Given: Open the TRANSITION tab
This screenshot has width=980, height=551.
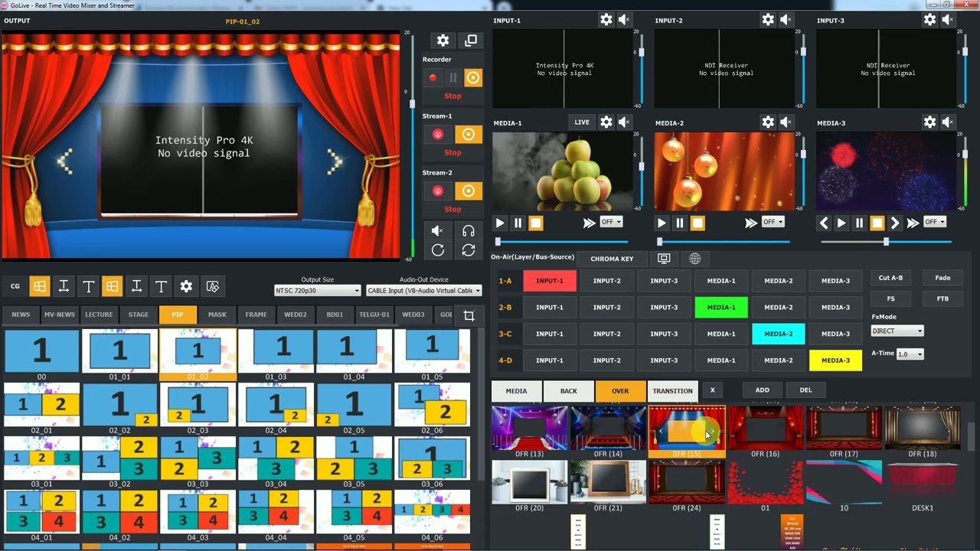Looking at the screenshot, I should click(x=672, y=391).
